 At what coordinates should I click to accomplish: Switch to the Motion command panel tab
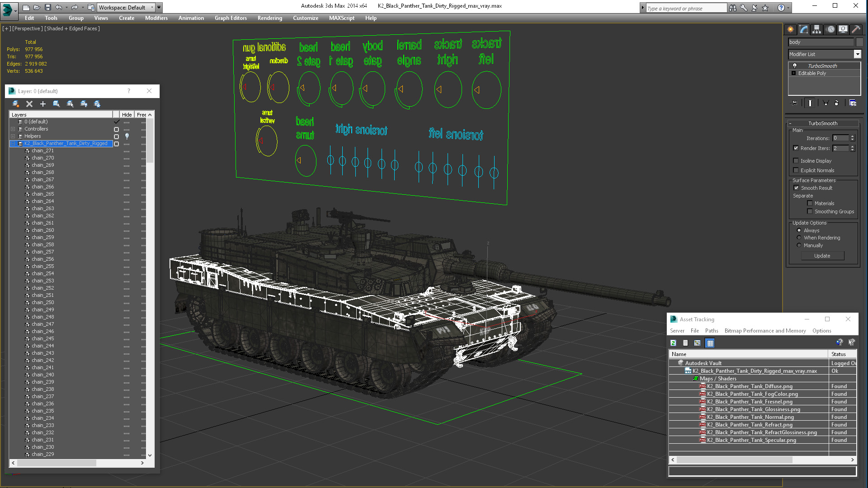(x=830, y=29)
